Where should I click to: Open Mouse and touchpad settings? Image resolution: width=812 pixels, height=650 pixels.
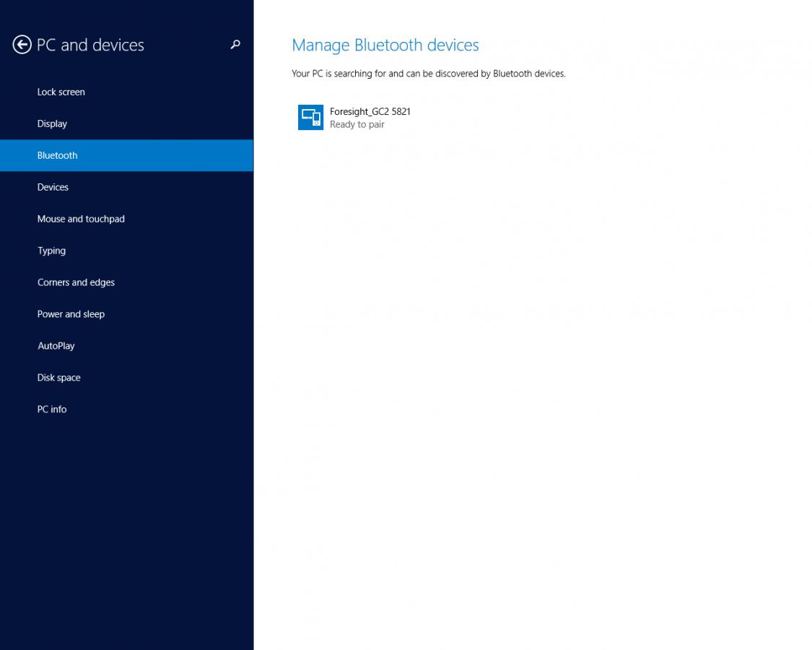point(81,219)
